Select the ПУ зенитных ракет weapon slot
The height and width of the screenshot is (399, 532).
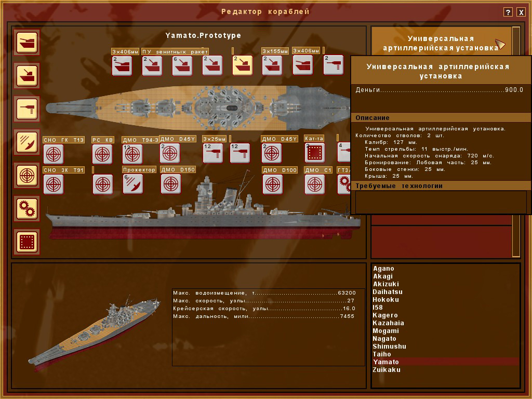[x=152, y=66]
